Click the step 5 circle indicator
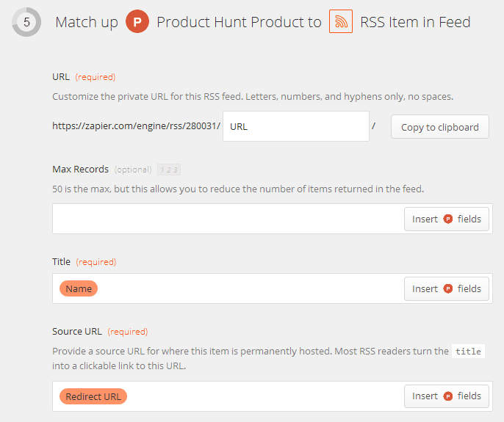 tap(26, 22)
